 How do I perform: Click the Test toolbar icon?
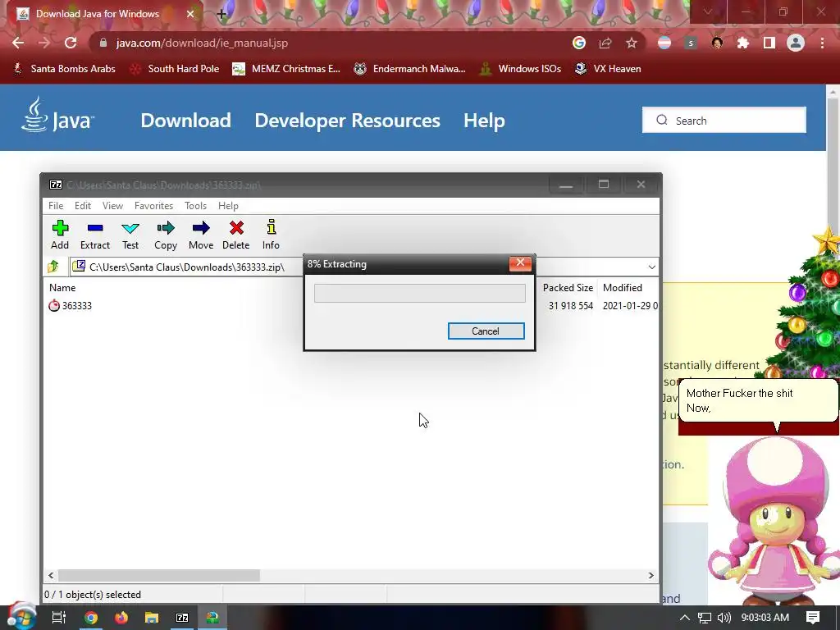pos(130,235)
